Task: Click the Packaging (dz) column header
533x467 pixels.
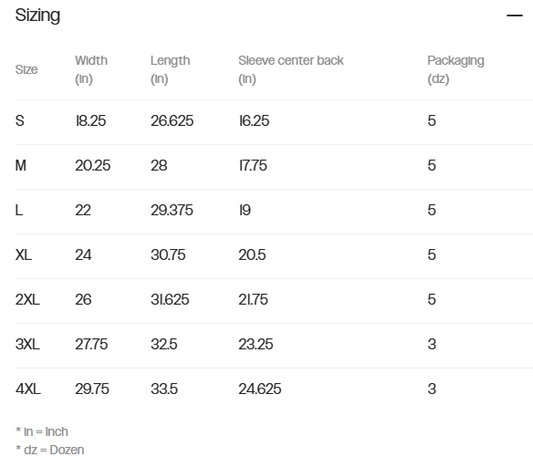Action: [x=455, y=70]
